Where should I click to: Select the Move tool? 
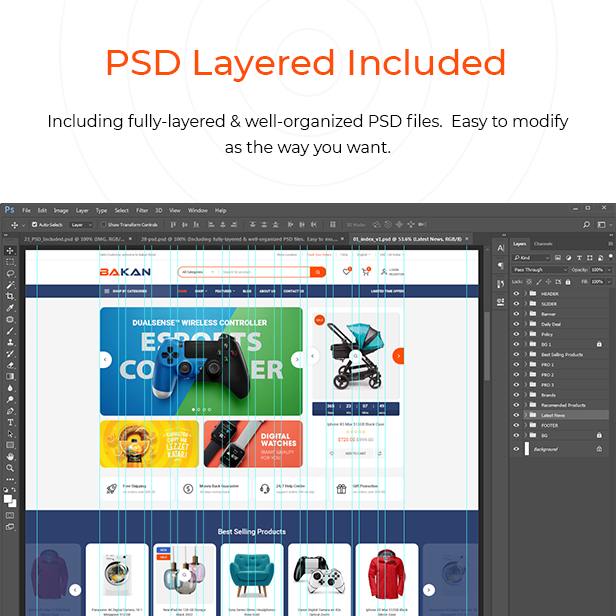(x=10, y=251)
